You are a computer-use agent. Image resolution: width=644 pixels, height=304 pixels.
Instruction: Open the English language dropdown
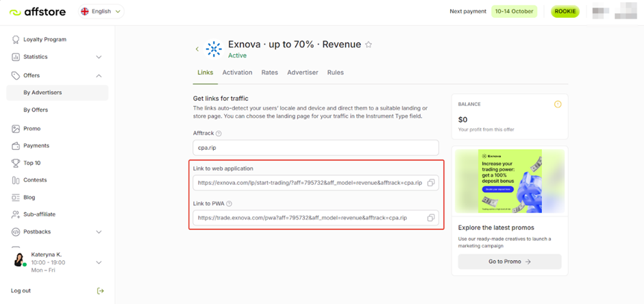tap(101, 12)
